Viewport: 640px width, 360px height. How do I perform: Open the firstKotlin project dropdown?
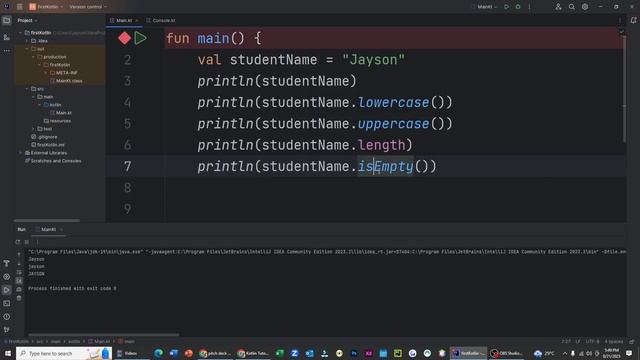[46, 7]
